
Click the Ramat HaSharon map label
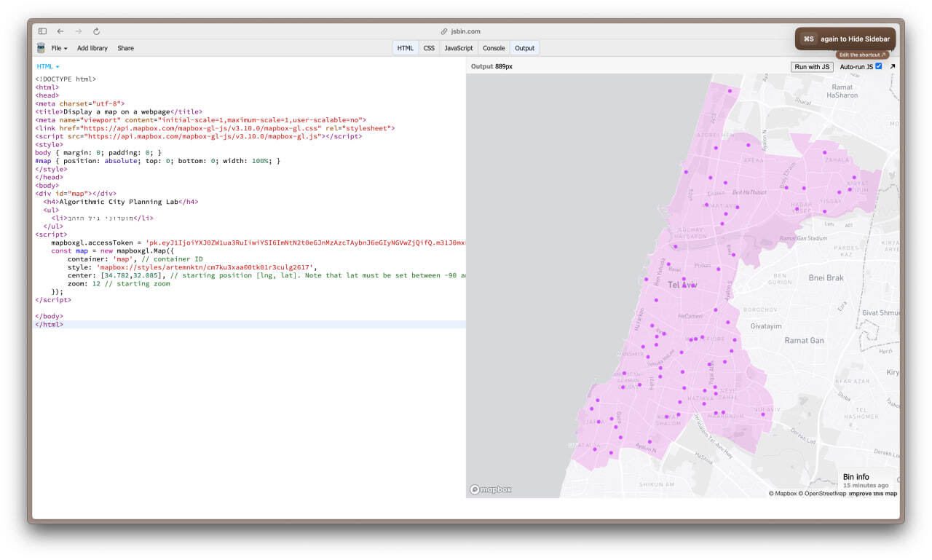pos(842,91)
